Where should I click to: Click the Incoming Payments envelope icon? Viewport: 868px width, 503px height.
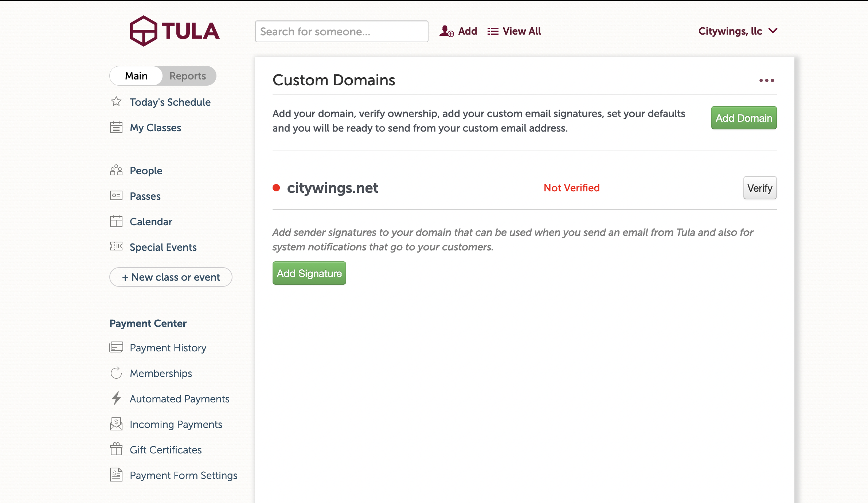(116, 424)
